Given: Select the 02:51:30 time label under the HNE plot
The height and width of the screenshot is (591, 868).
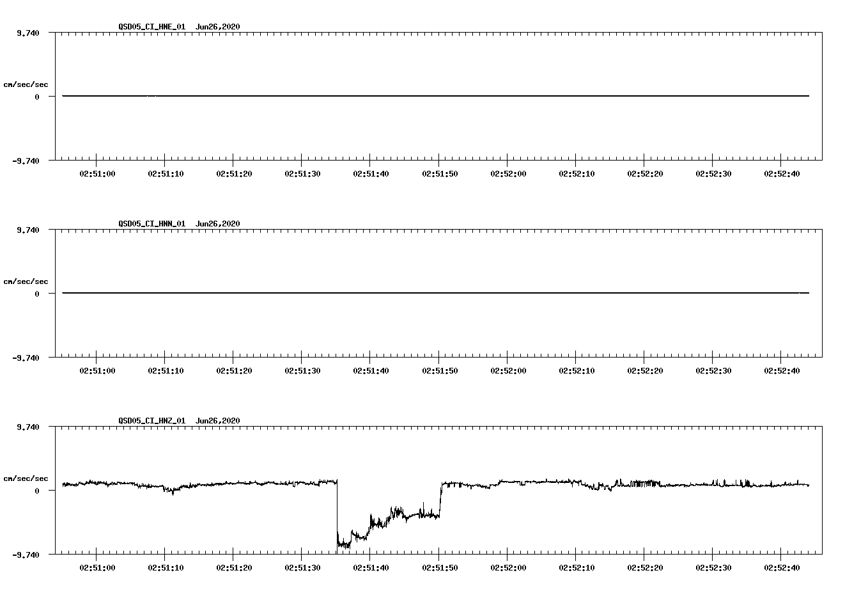Looking at the screenshot, I should [x=302, y=173].
